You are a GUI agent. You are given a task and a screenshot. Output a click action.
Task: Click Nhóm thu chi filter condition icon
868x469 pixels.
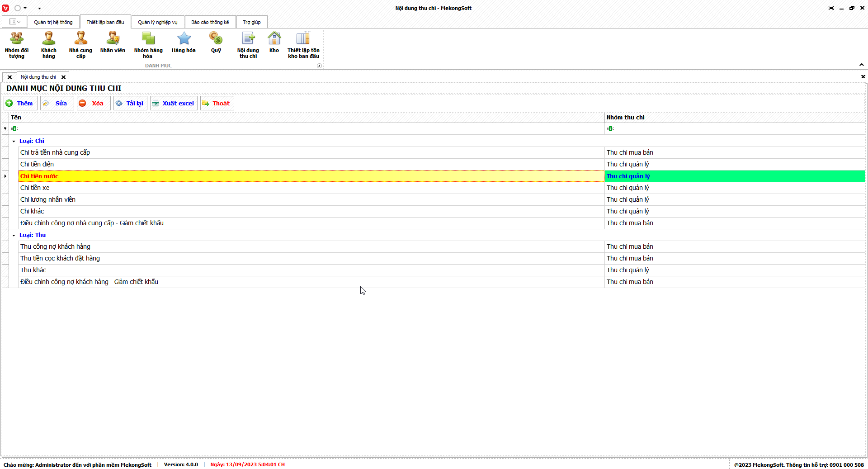click(x=610, y=129)
